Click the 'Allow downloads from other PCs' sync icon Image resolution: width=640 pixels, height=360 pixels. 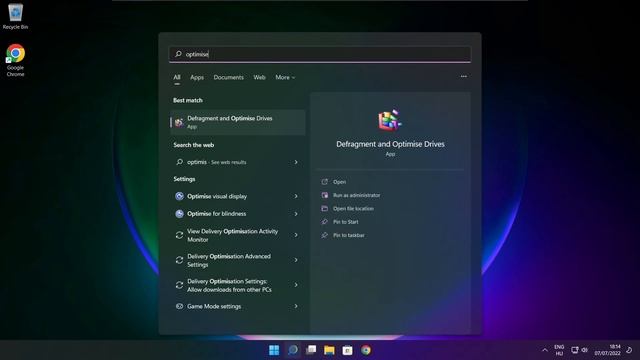(x=179, y=285)
